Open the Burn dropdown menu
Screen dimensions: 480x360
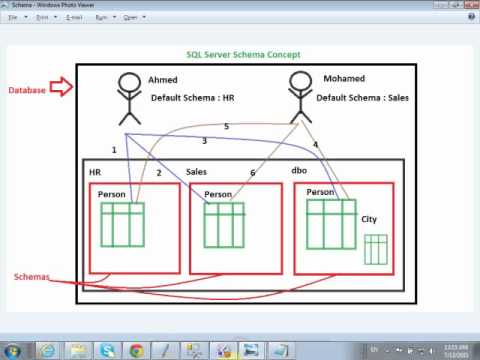tap(105, 17)
